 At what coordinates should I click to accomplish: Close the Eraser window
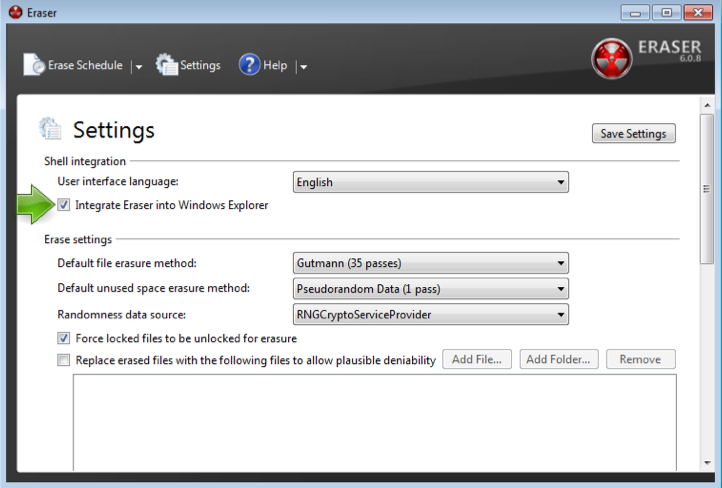pos(698,12)
